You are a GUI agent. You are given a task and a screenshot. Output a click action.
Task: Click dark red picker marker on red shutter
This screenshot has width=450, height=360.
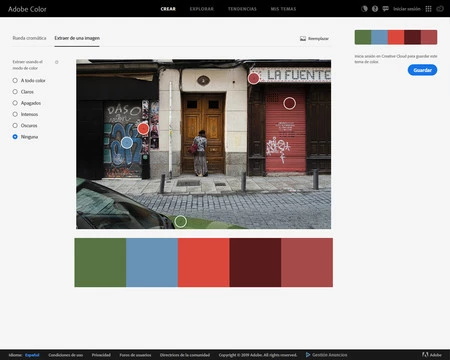click(x=289, y=103)
